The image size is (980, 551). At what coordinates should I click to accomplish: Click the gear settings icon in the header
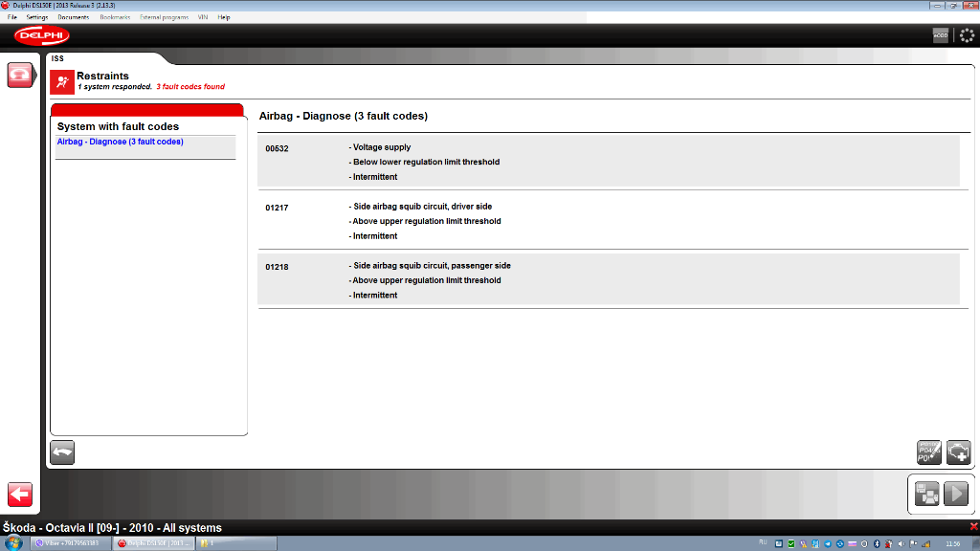967,35
